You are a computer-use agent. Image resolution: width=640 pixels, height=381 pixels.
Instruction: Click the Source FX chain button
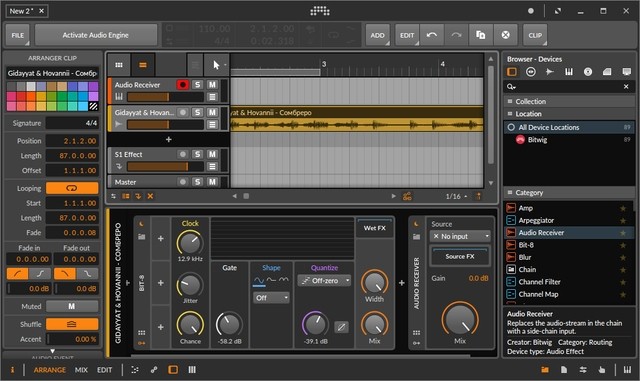[460, 256]
